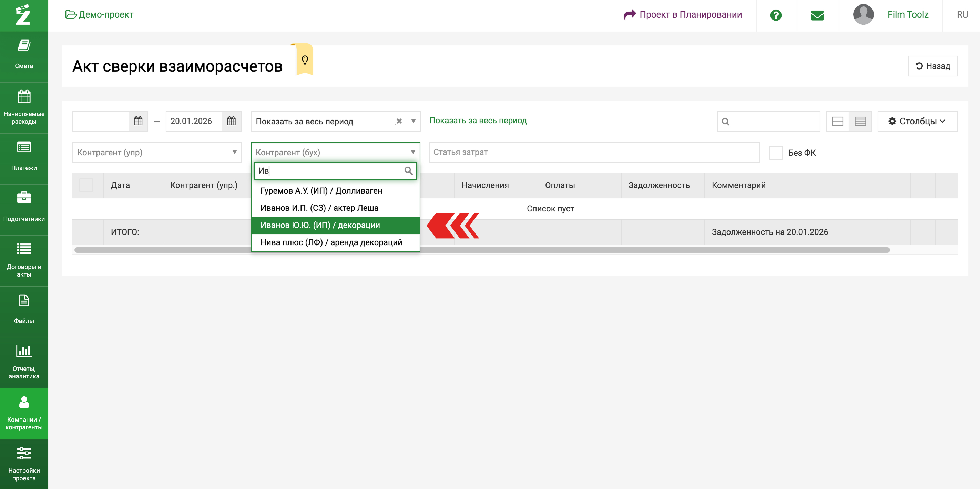Open Подотчетники briefcase icon
The image size is (980, 489).
point(23,198)
